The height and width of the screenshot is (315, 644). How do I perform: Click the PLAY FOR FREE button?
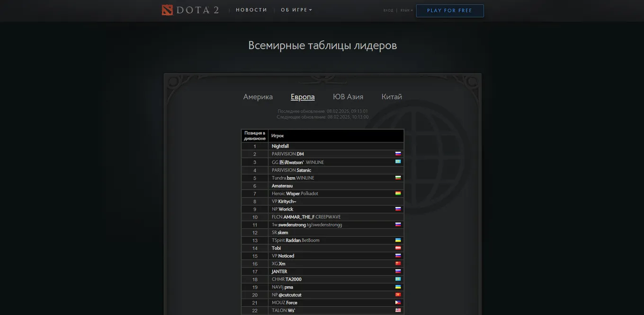450,10
